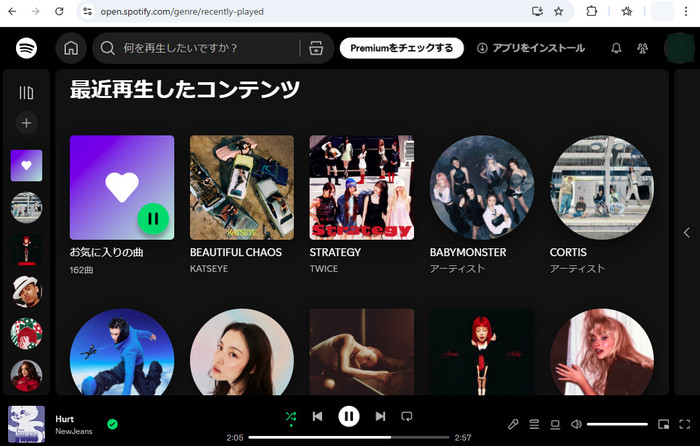The height and width of the screenshot is (446, 700).
Task: Click Premiumをチェックする button
Action: coord(401,48)
